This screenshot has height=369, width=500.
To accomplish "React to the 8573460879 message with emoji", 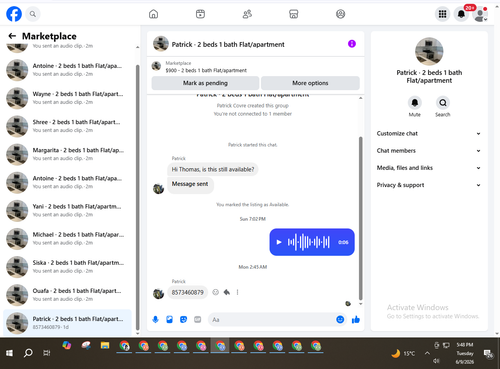I will [216, 292].
